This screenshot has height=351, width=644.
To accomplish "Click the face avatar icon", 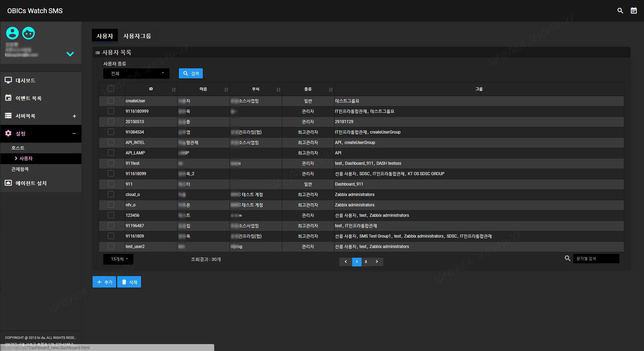I will click(28, 33).
